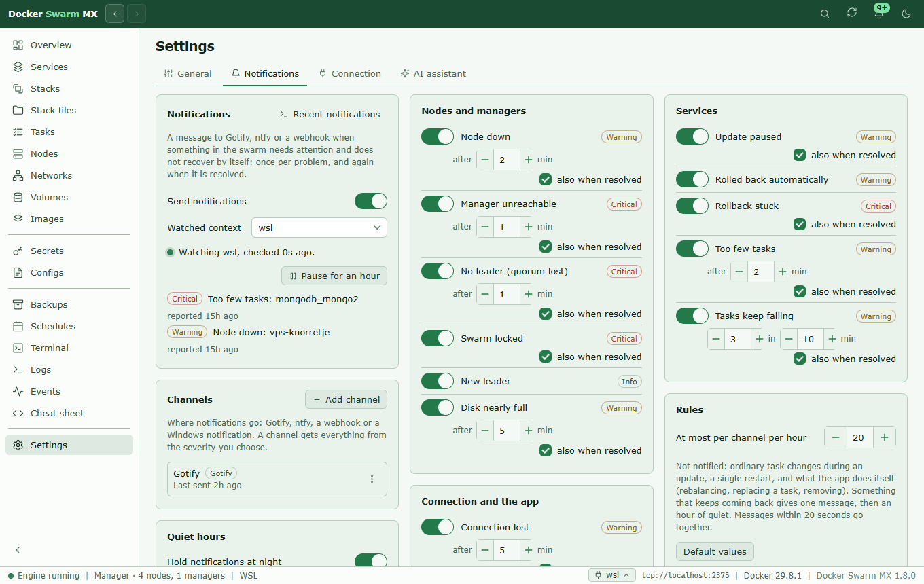Open Nodes in the sidebar

[x=69, y=154]
